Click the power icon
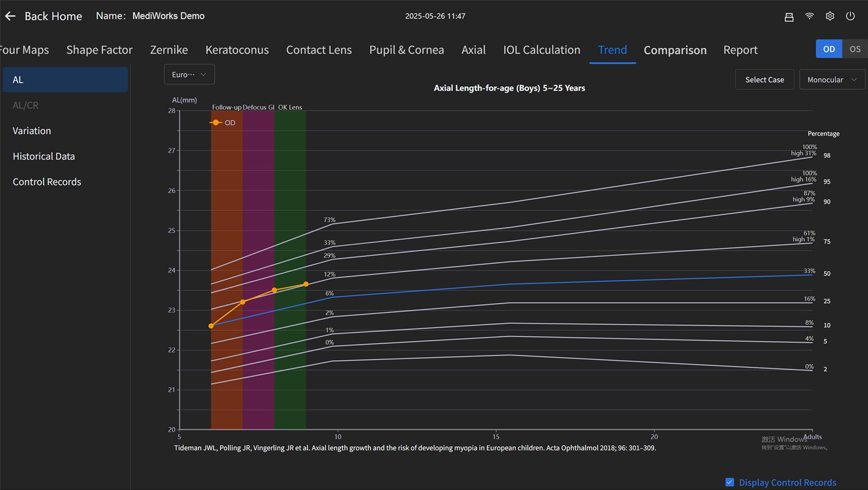868x490 pixels. coord(850,16)
